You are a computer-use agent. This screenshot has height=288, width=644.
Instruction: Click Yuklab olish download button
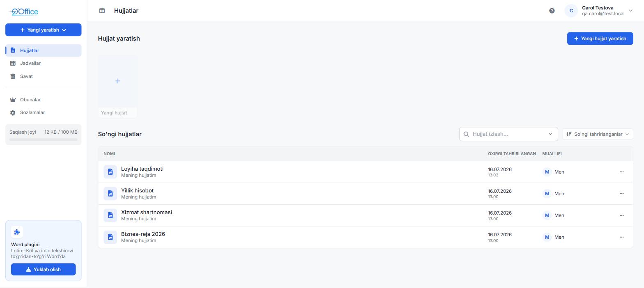point(43,270)
